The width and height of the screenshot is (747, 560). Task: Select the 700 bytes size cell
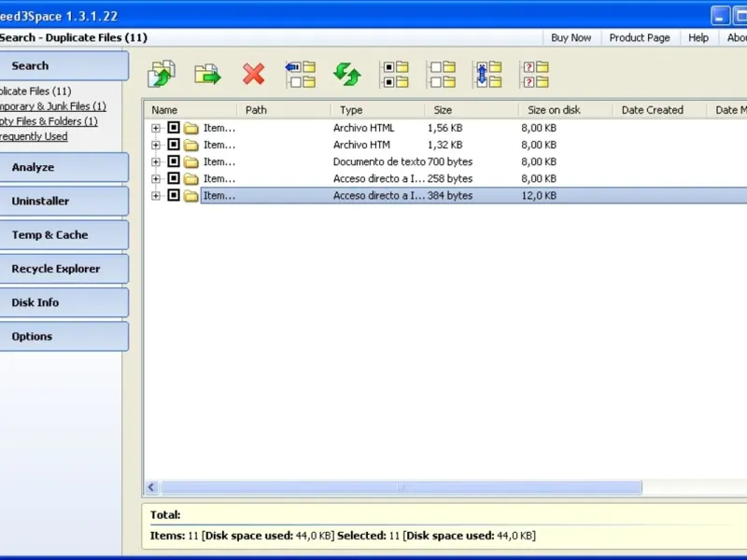tap(450, 161)
